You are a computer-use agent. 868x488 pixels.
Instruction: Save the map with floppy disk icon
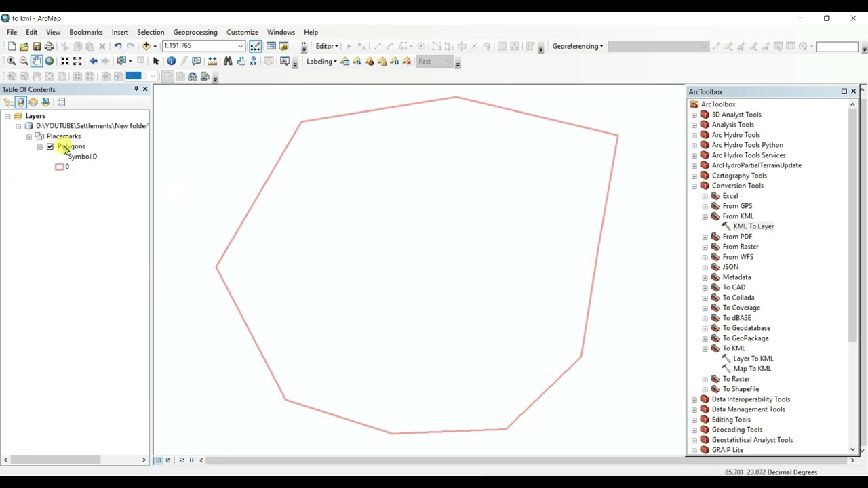37,46
